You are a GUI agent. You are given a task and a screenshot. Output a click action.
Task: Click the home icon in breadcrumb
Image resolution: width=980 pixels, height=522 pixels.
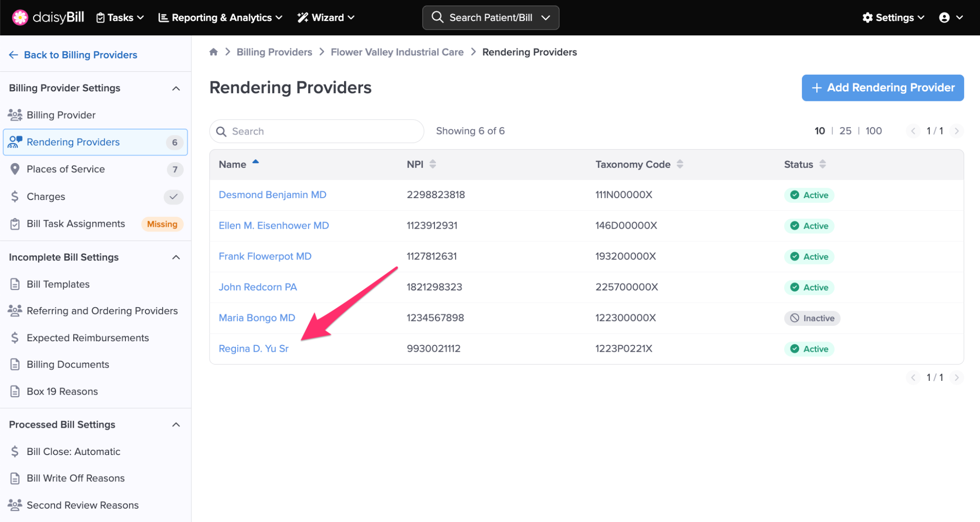coord(213,52)
